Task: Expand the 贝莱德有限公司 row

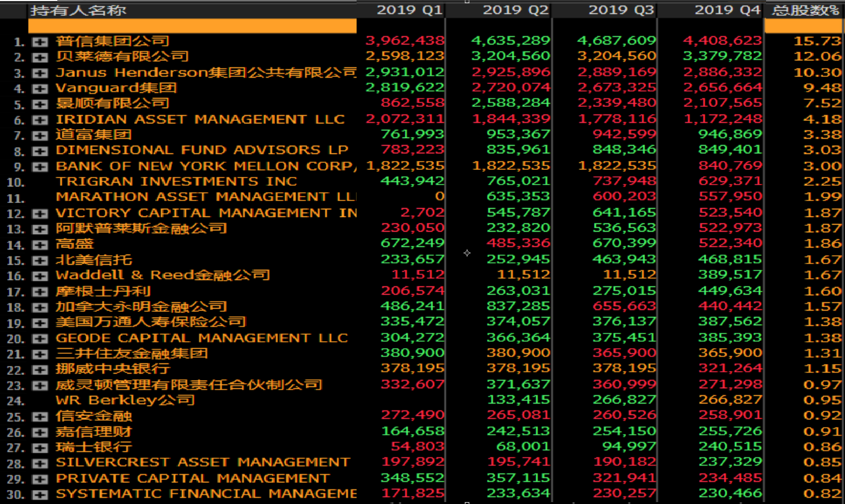Action: point(40,57)
